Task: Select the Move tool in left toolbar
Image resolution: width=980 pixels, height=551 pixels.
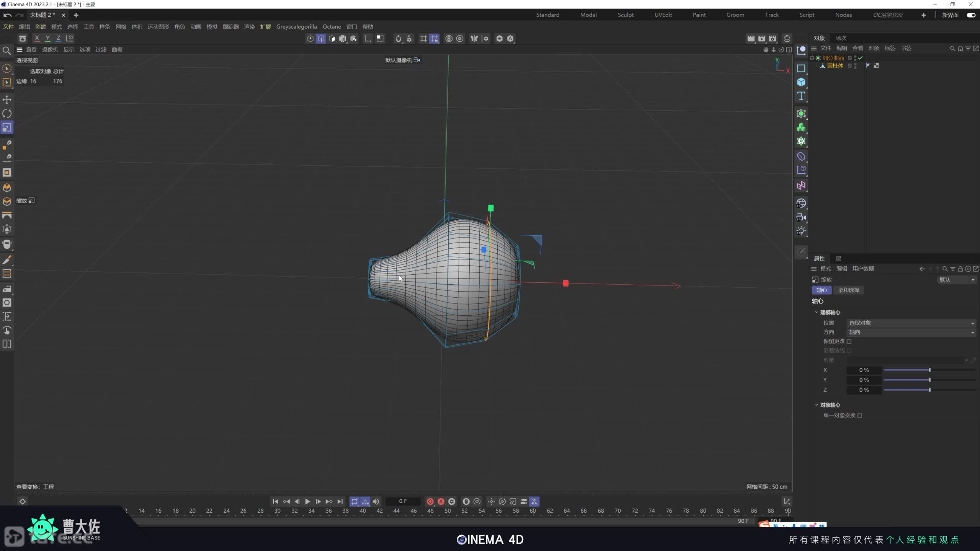Action: 7,100
